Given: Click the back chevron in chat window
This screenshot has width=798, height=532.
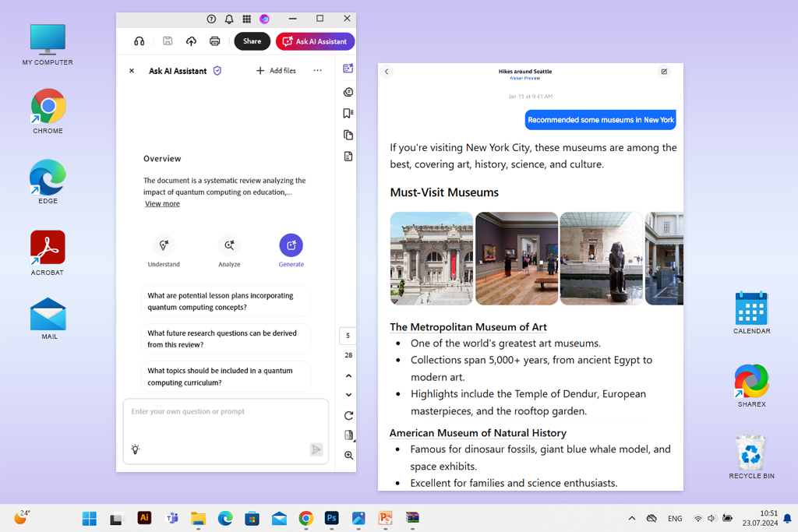Looking at the screenshot, I should pyautogui.click(x=387, y=71).
